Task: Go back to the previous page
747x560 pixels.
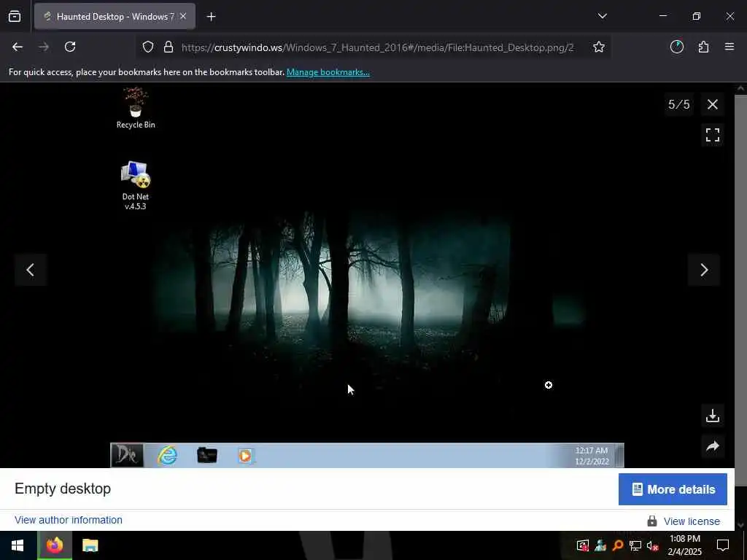Action: tap(18, 47)
